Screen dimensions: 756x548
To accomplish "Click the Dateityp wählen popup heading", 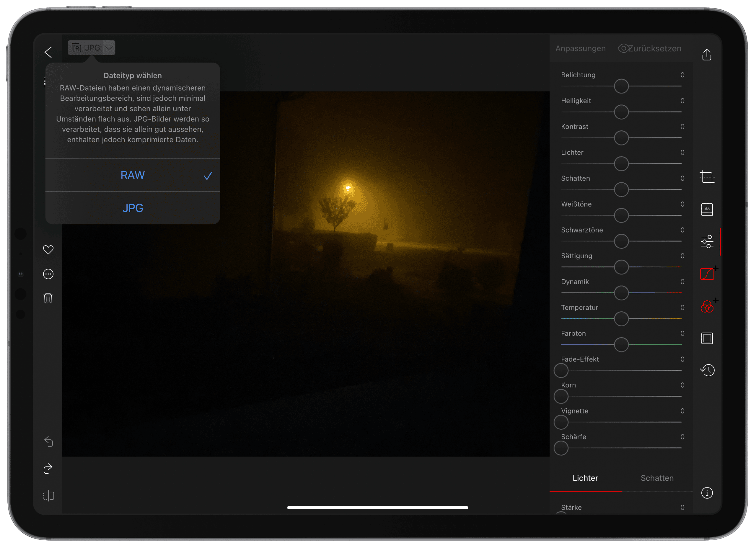I will [x=133, y=76].
